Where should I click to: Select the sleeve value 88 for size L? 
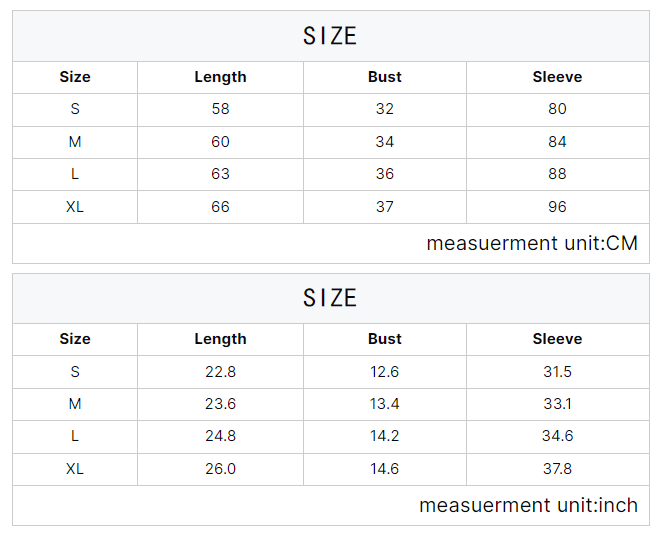[557, 174]
